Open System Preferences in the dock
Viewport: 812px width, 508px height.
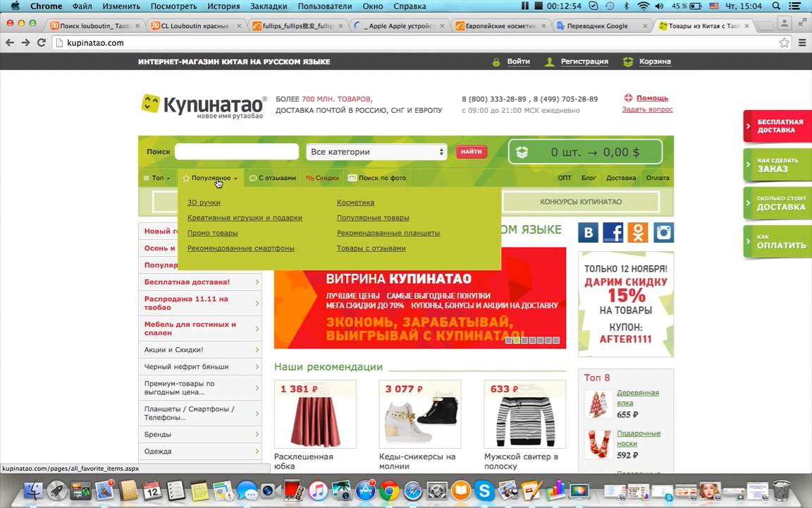tap(436, 490)
